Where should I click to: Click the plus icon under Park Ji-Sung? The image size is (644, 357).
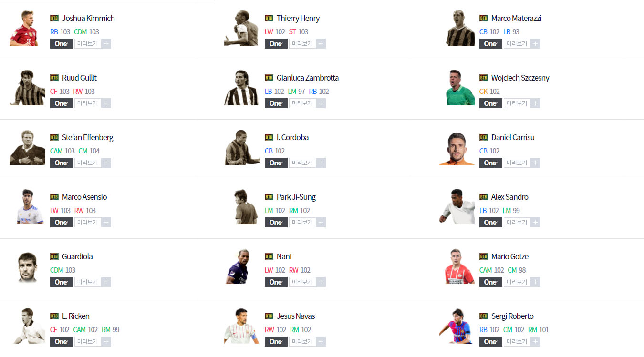[x=321, y=223]
